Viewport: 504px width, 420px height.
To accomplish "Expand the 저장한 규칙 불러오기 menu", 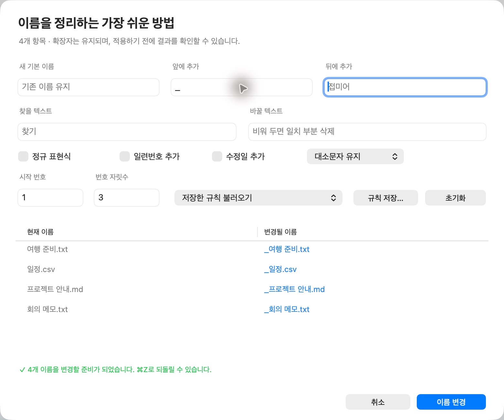I will coord(258,198).
